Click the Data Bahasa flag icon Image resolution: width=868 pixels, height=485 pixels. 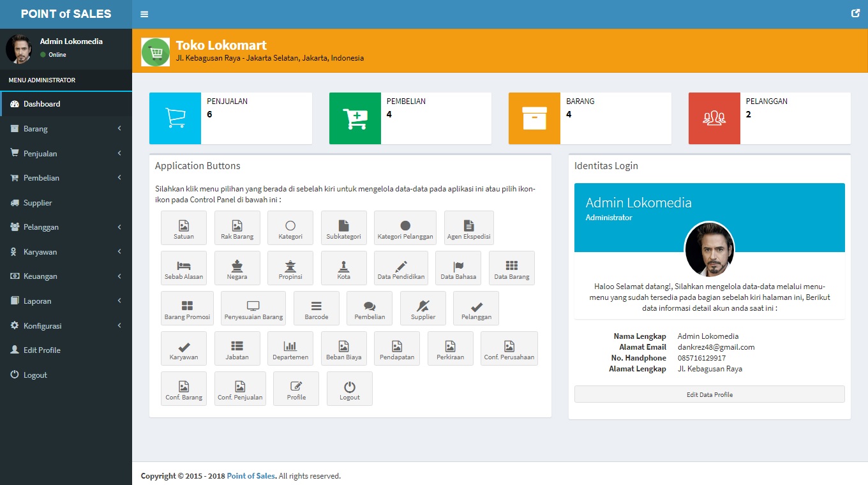click(458, 268)
